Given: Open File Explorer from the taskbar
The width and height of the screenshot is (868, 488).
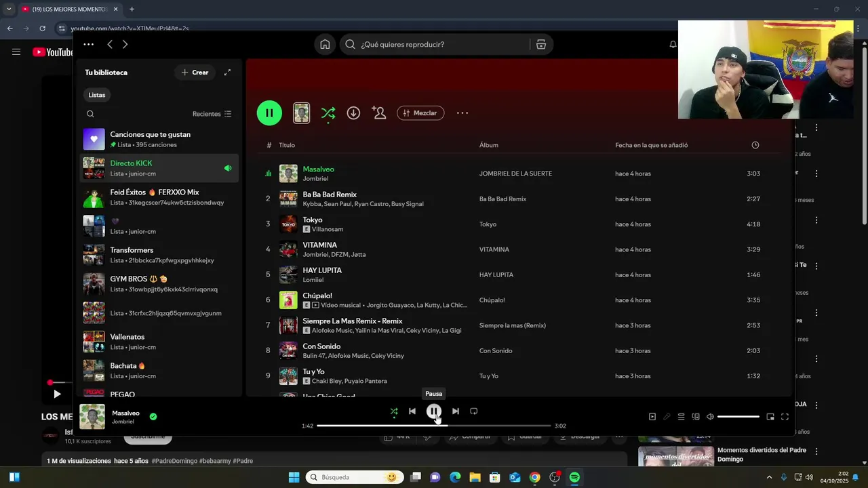Looking at the screenshot, I should click(475, 477).
